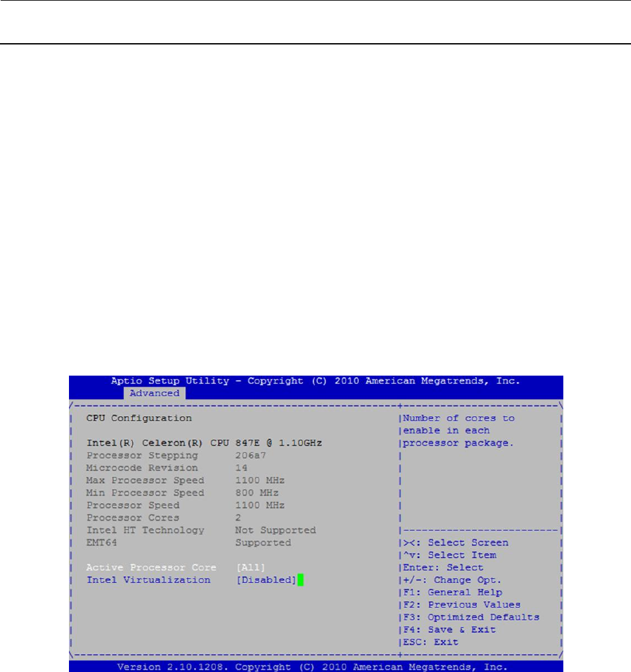Screen dimensions: 631x672
Task: Click the Enter: Select key hint
Action: pyautogui.click(x=443, y=568)
